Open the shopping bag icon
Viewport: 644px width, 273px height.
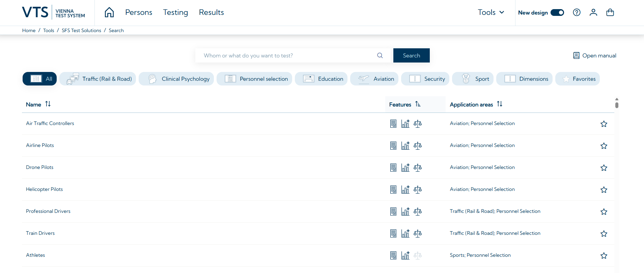coord(610,13)
